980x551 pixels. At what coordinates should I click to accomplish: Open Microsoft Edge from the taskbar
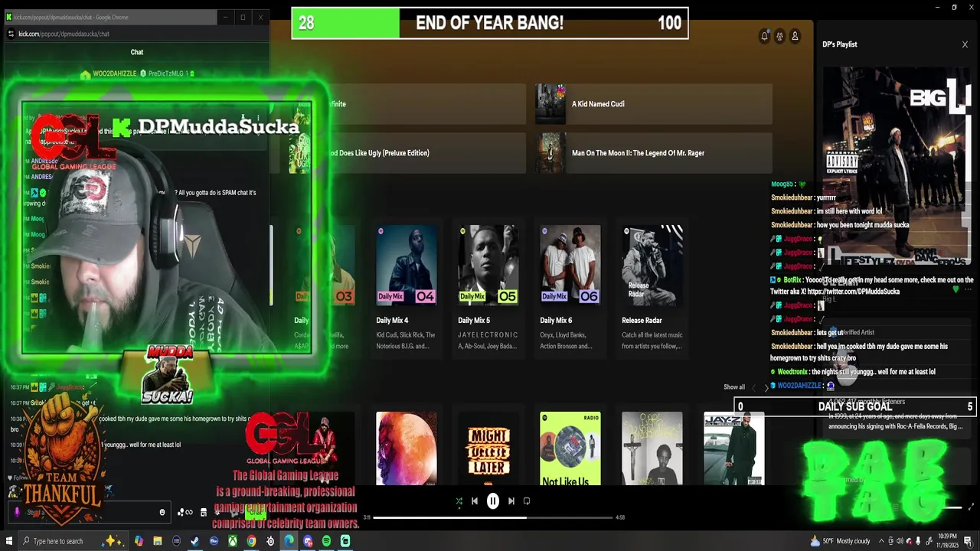pyautogui.click(x=289, y=541)
